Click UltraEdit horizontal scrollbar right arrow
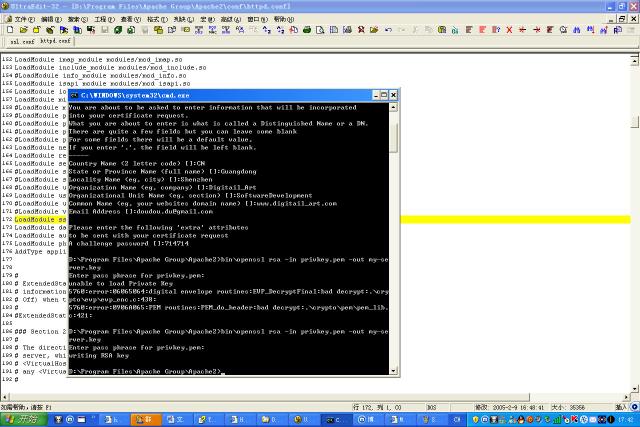The image size is (640, 427). pos(626,397)
